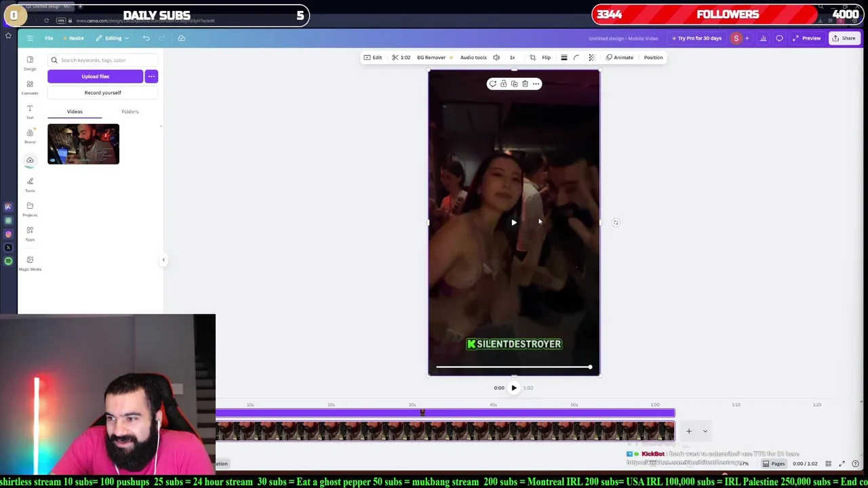Viewport: 868px width, 488px height.
Task: Add a page with timeline plus button
Action: [688, 431]
